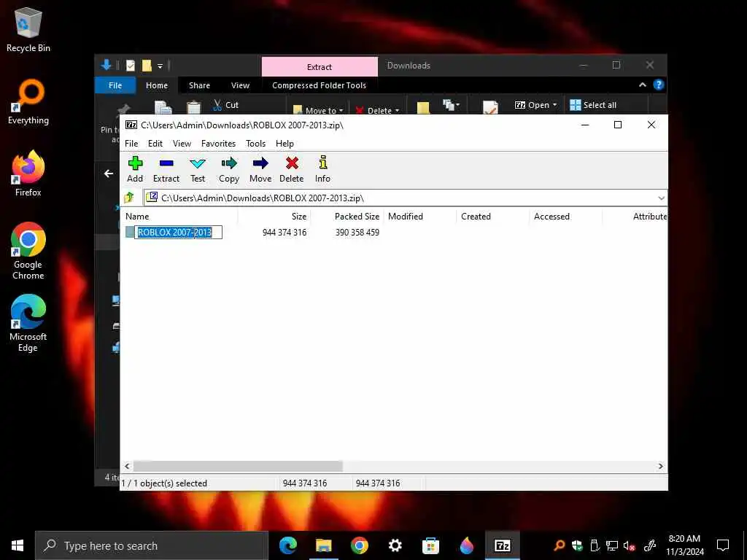Go up one folder level in 7-Zip
This screenshot has width=747, height=560.
[129, 198]
